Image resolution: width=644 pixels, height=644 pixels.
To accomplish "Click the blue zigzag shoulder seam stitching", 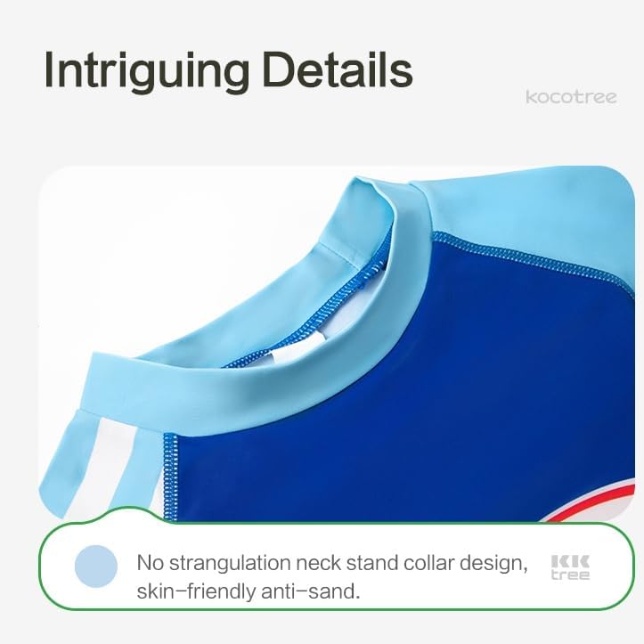I will (534, 257).
